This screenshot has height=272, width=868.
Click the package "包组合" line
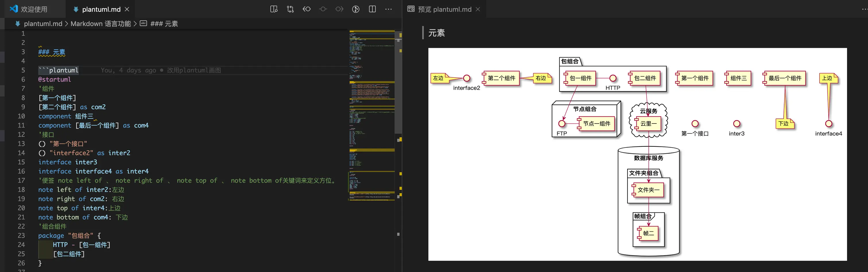69,235
